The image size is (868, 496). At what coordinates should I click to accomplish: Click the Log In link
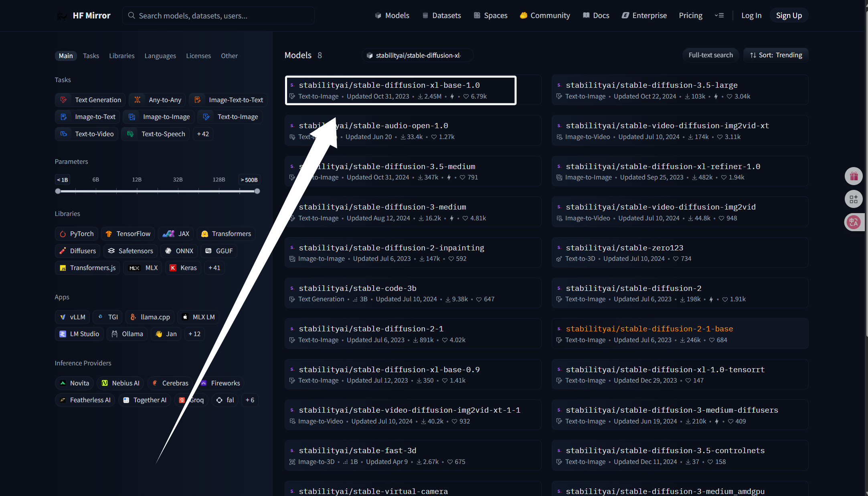751,16
